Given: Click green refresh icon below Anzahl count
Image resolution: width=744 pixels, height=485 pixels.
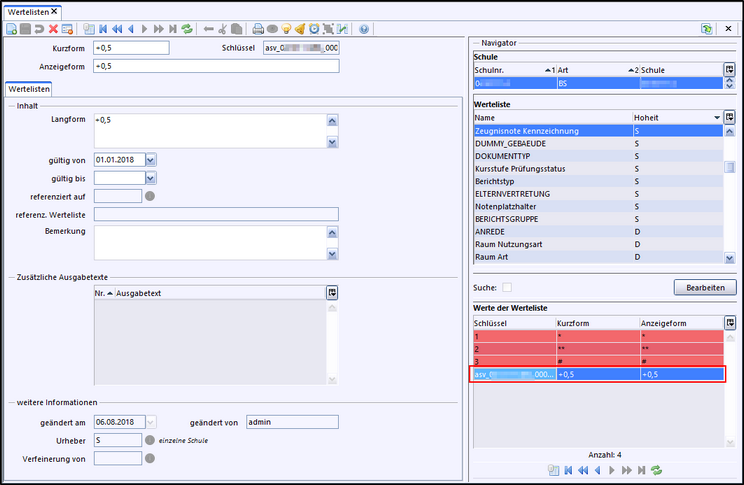Looking at the screenshot, I should coord(657,469).
